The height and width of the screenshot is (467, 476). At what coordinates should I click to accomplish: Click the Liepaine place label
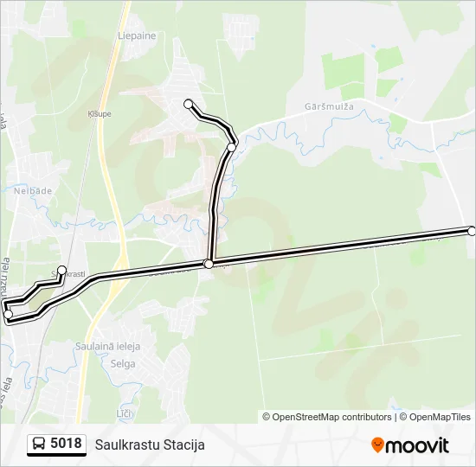(137, 35)
